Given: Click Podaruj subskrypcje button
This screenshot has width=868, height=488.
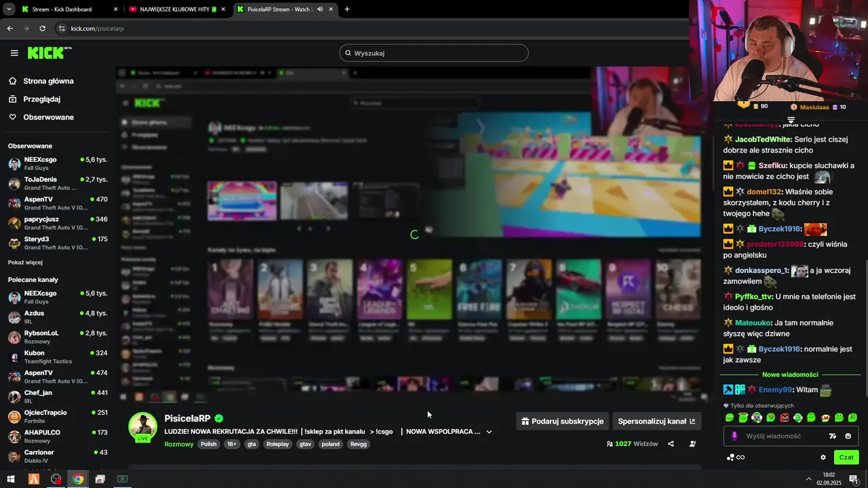Looking at the screenshot, I should [x=562, y=421].
